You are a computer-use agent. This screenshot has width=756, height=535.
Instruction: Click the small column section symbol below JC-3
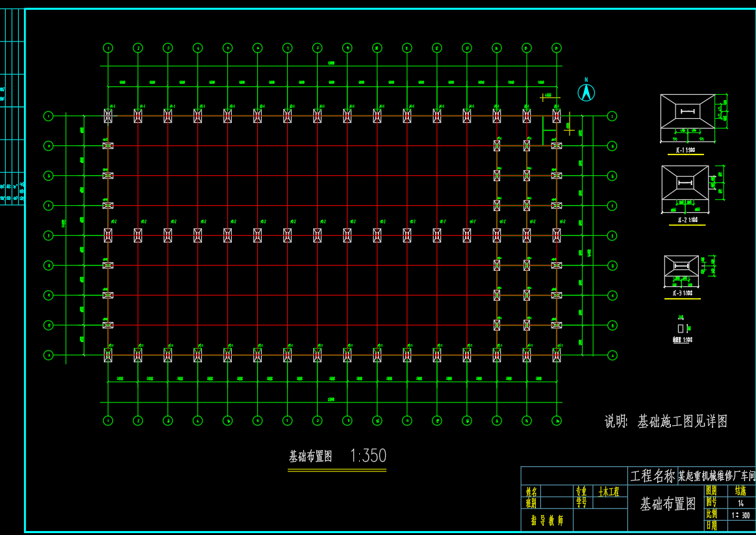click(x=680, y=329)
